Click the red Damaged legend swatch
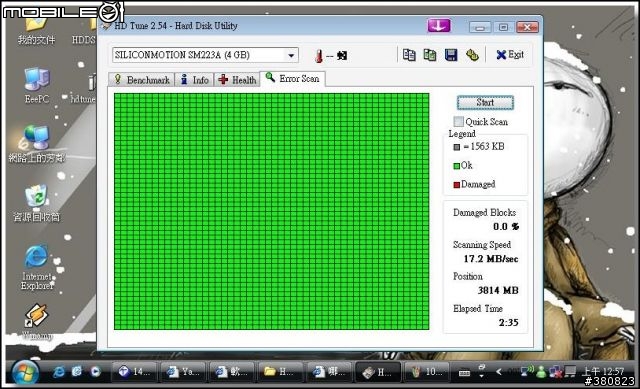The width and height of the screenshot is (640, 389). click(457, 184)
